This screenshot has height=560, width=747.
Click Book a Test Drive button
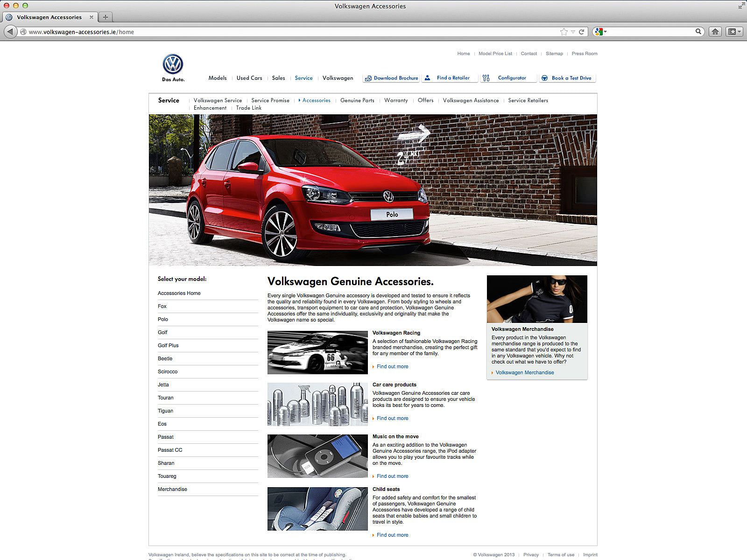[567, 78]
